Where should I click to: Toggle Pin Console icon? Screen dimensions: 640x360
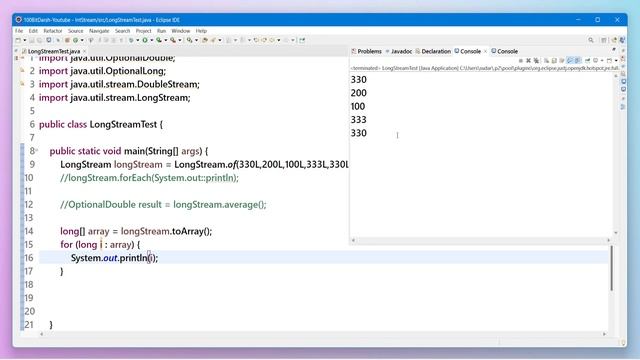tap(587, 60)
